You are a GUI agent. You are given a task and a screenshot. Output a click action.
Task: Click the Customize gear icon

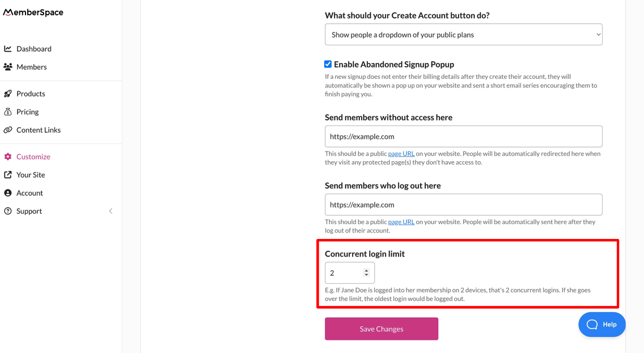(x=8, y=157)
